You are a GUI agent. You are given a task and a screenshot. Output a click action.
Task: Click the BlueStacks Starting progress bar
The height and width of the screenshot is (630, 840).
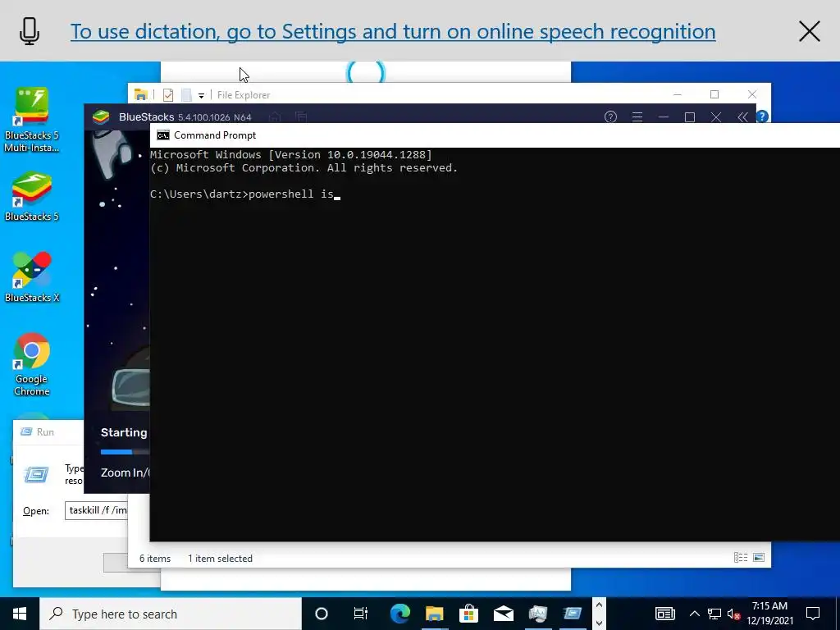click(125, 452)
